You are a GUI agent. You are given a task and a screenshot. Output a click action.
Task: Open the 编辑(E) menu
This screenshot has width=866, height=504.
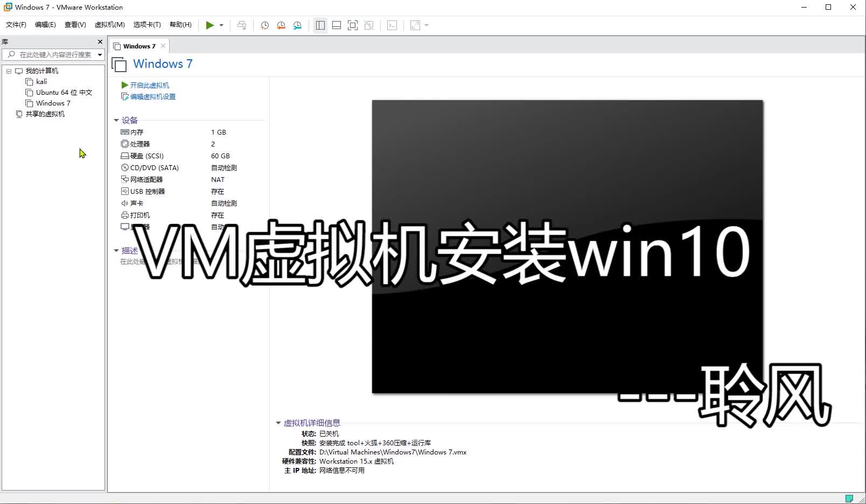tap(45, 25)
